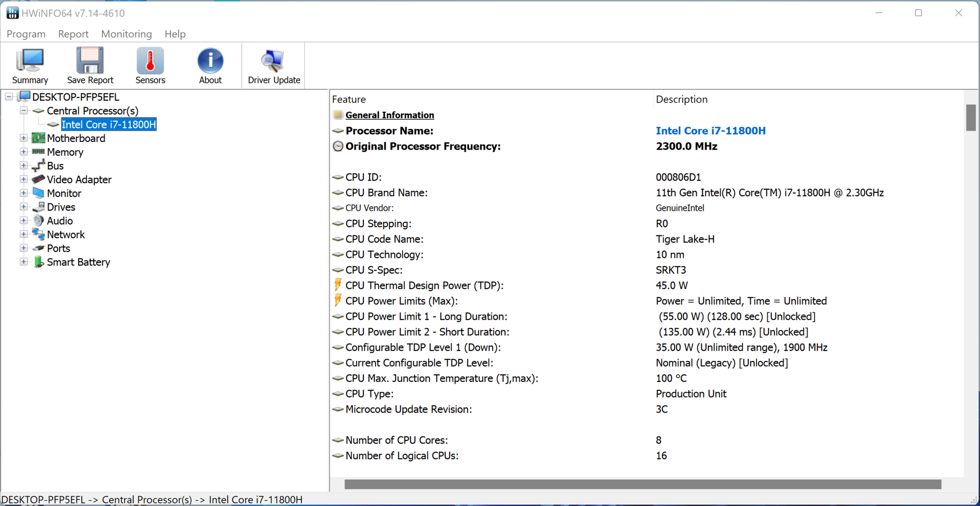Click the 45.0 W TDP value
980x506 pixels.
coord(672,285)
